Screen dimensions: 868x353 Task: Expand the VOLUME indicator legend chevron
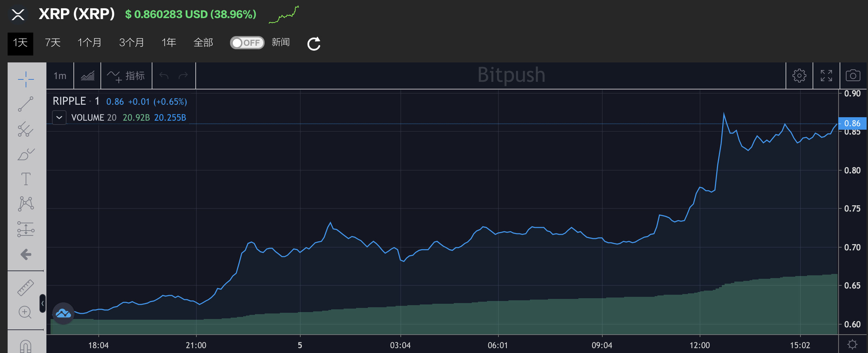(59, 118)
